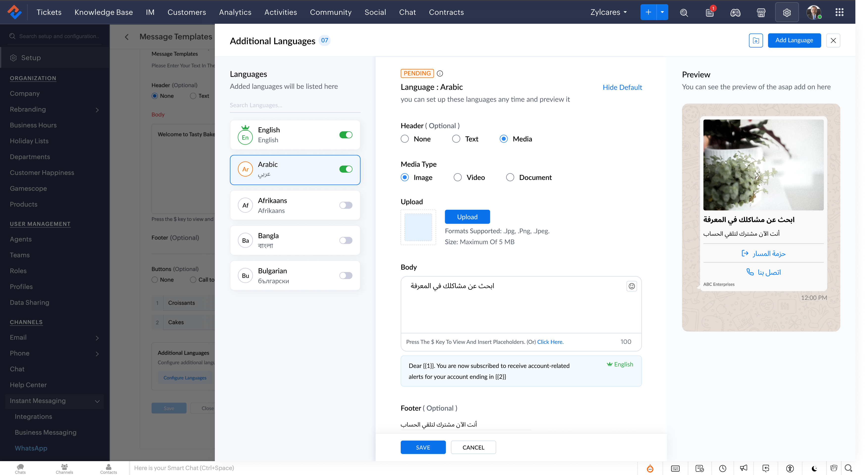
Task: Collapse Instant Messaging section
Action: tap(97, 401)
